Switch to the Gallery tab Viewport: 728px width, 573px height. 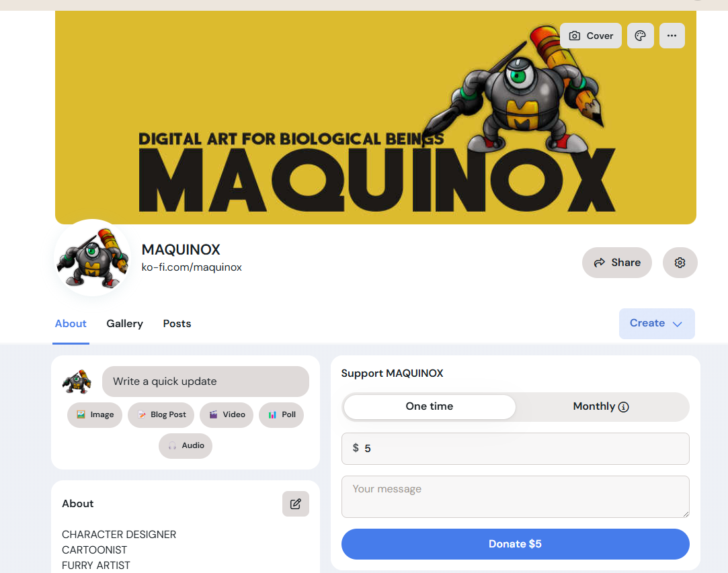point(124,324)
